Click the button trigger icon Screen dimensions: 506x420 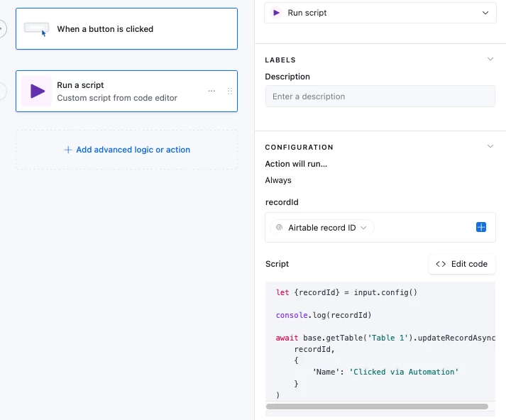point(36,29)
